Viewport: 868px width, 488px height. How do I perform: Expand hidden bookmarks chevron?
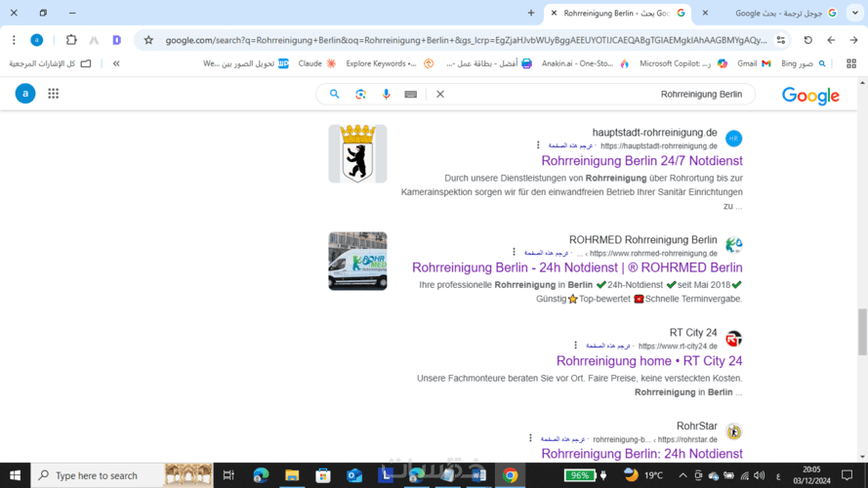116,63
